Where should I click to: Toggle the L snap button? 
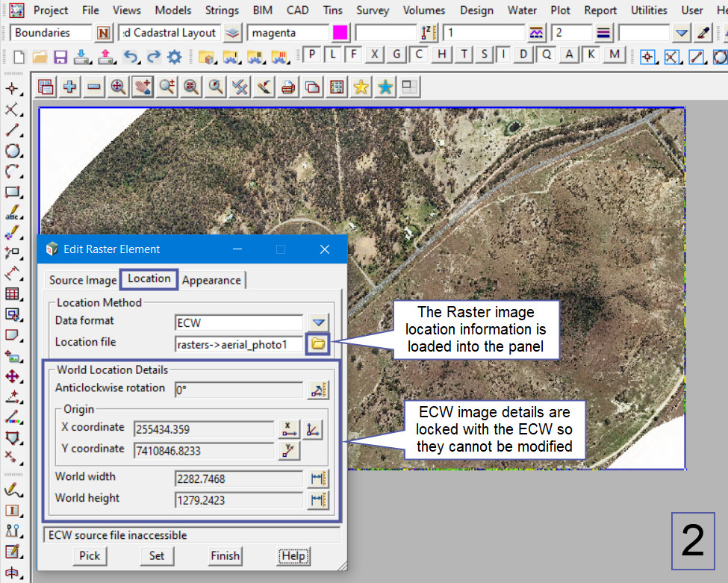pyautogui.click(x=333, y=54)
